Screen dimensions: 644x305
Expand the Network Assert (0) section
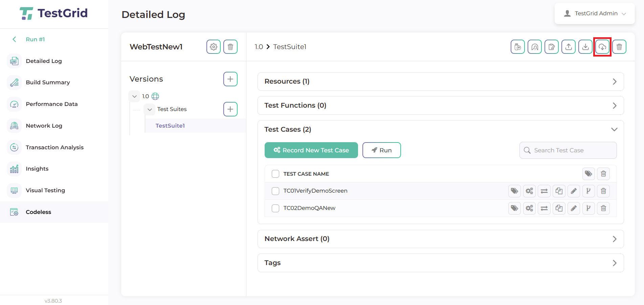(x=441, y=239)
